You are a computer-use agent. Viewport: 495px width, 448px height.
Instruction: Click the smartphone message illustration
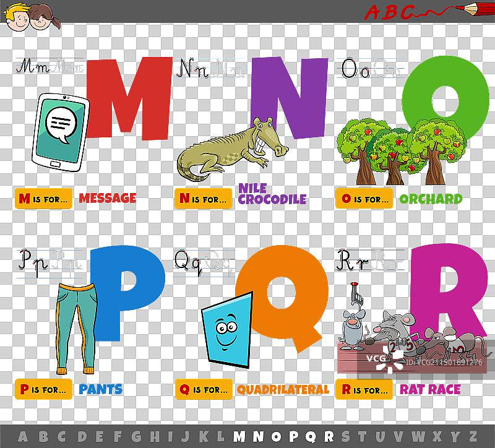(x=60, y=131)
